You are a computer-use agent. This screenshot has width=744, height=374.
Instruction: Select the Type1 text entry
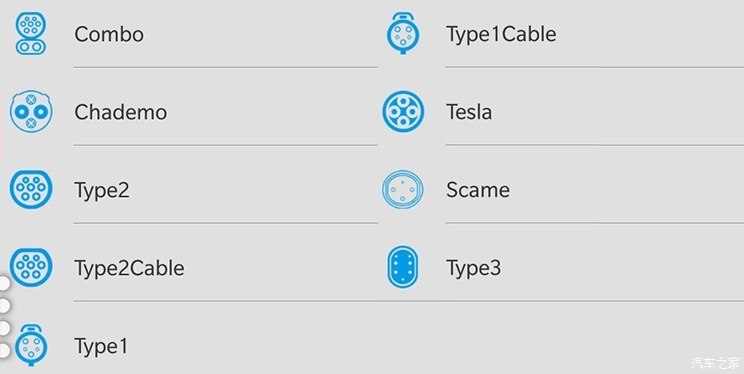coord(101,346)
